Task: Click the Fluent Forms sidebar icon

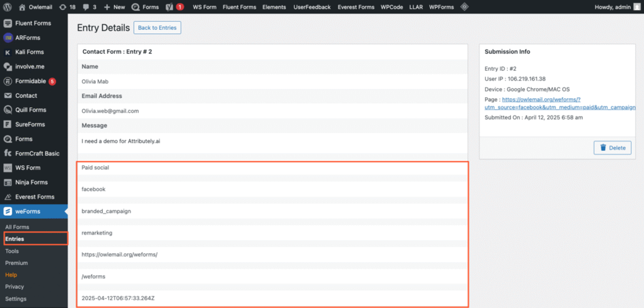Action: 8,23
